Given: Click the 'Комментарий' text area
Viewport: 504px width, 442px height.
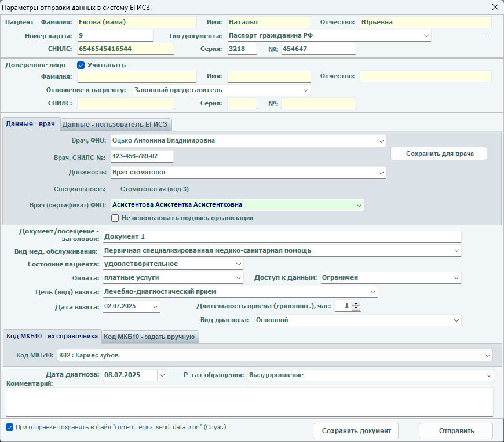Looking at the screenshot, I should click(249, 401).
